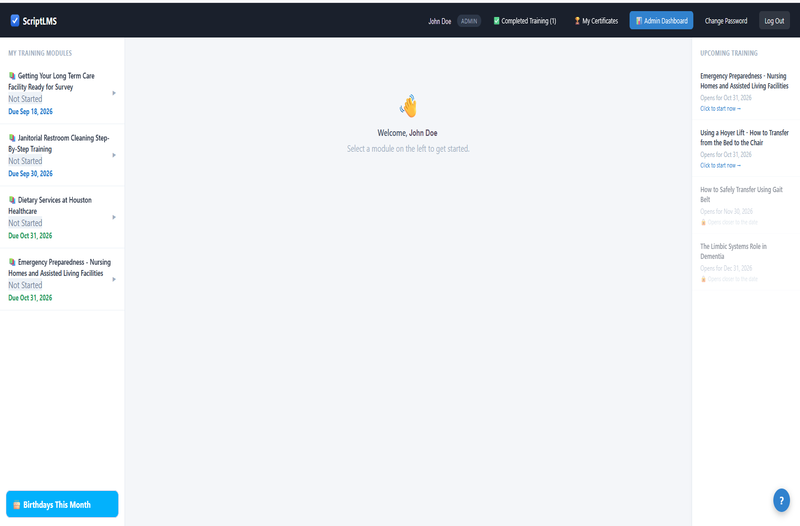Click 'Opens for Oct 31, 2026' under Hoyer Lift

726,155
